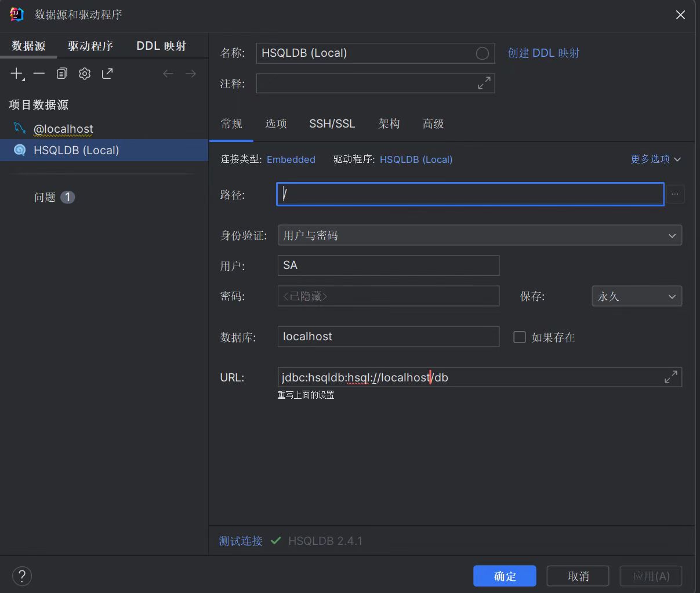Click the HSQLDB 2.4.1 version text
Viewport: 700px width, 593px height.
pos(325,541)
